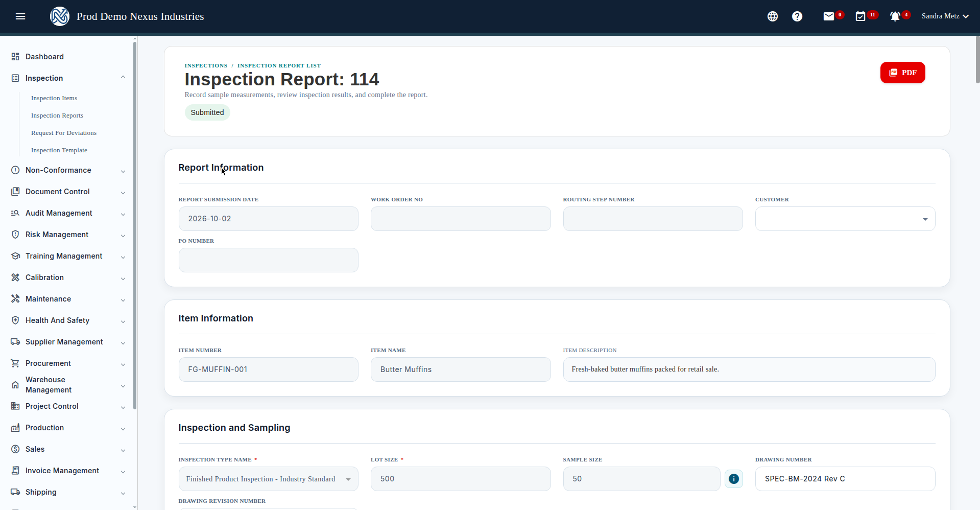980x510 pixels.
Task: Open the help question mark icon
Action: pyautogui.click(x=797, y=16)
